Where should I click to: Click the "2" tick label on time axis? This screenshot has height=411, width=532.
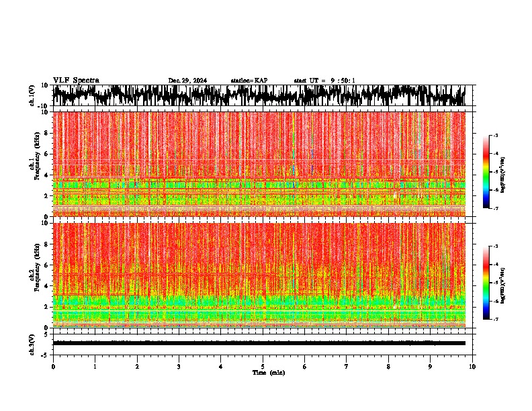(137, 367)
